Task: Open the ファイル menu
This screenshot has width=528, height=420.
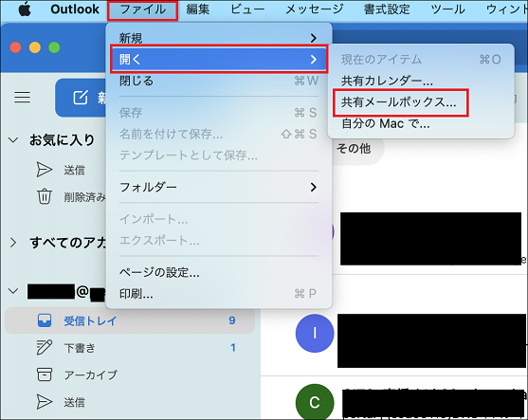Action: (143, 9)
